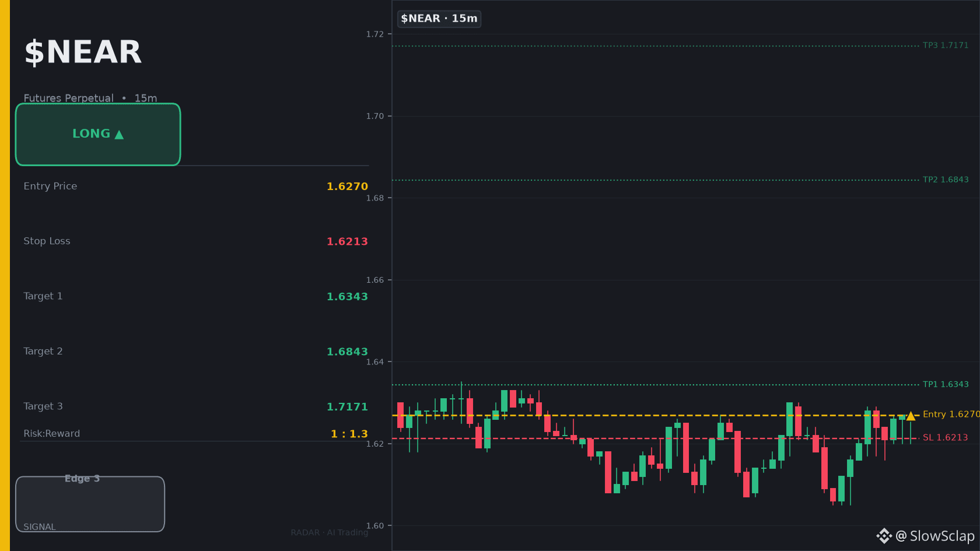Click the Stop Loss label
This screenshot has width=980, height=551.
47,241
